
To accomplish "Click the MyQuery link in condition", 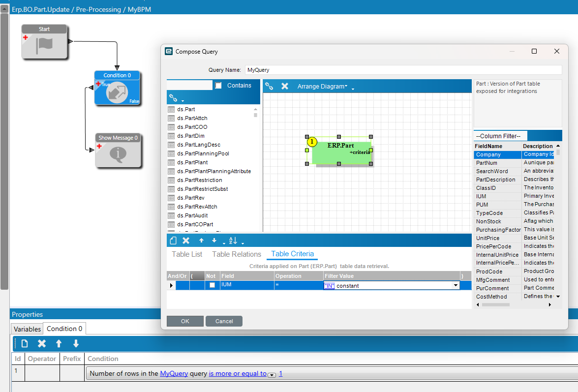I will 174,374.
